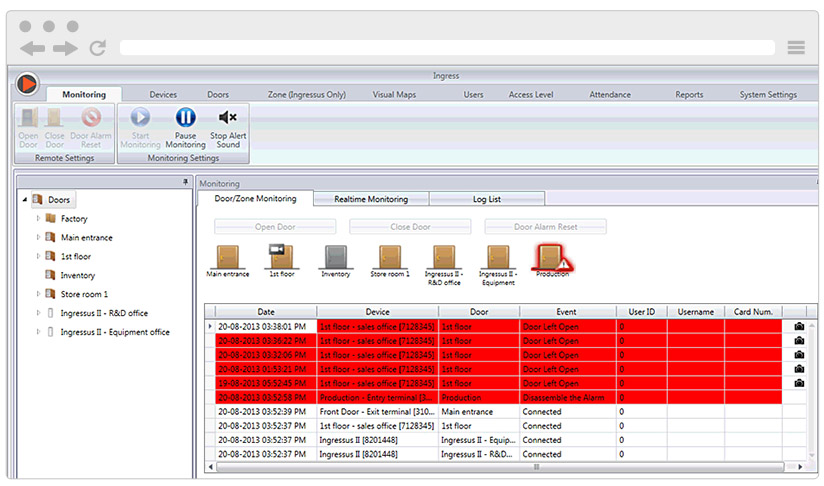Open the Doors ribbon tab
Viewport: 824px width, 486px height.
pyautogui.click(x=218, y=95)
